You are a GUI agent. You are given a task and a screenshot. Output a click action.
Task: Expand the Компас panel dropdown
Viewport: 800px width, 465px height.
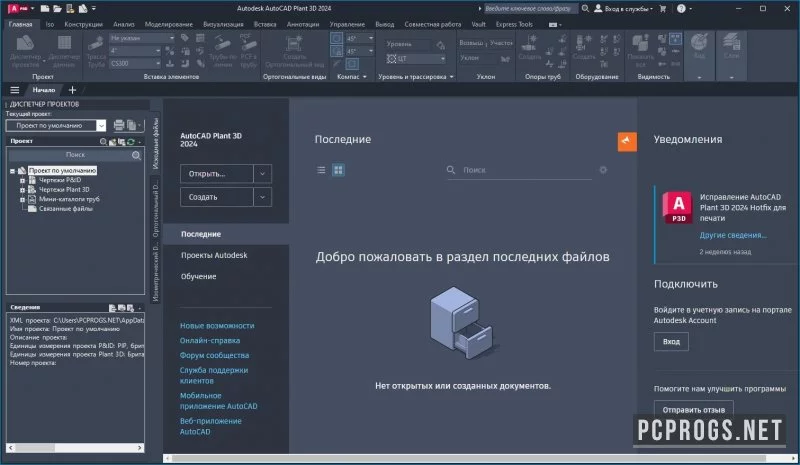coord(364,77)
